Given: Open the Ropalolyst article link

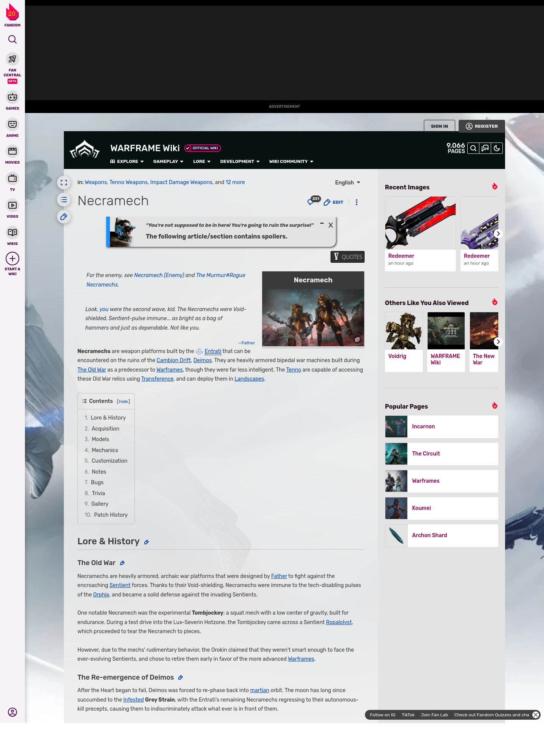Looking at the screenshot, I should click(339, 622).
